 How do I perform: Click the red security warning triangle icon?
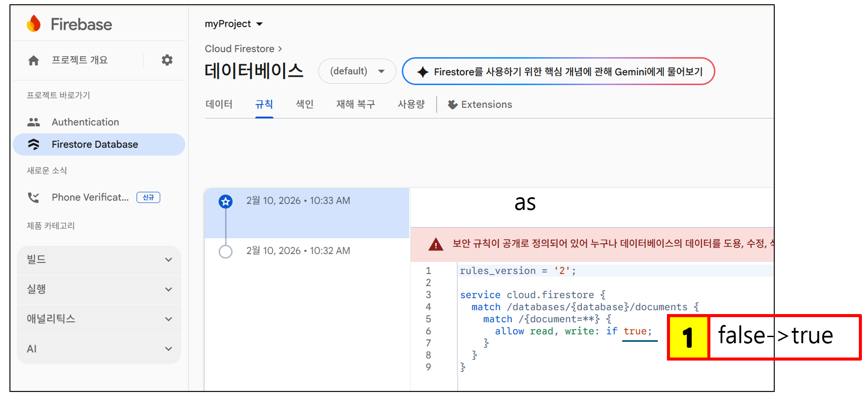(436, 244)
